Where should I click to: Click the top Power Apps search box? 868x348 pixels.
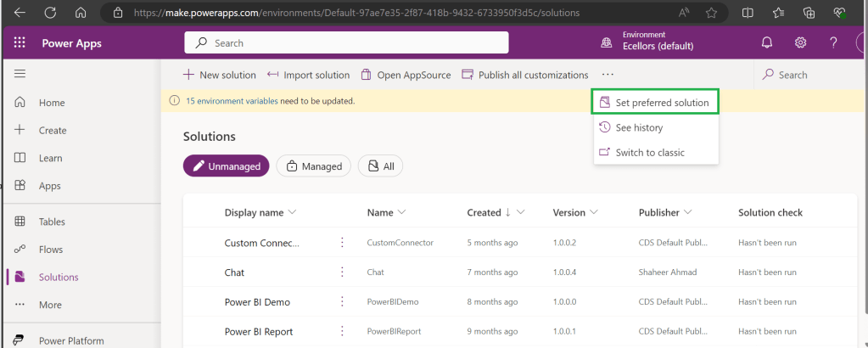click(x=346, y=42)
